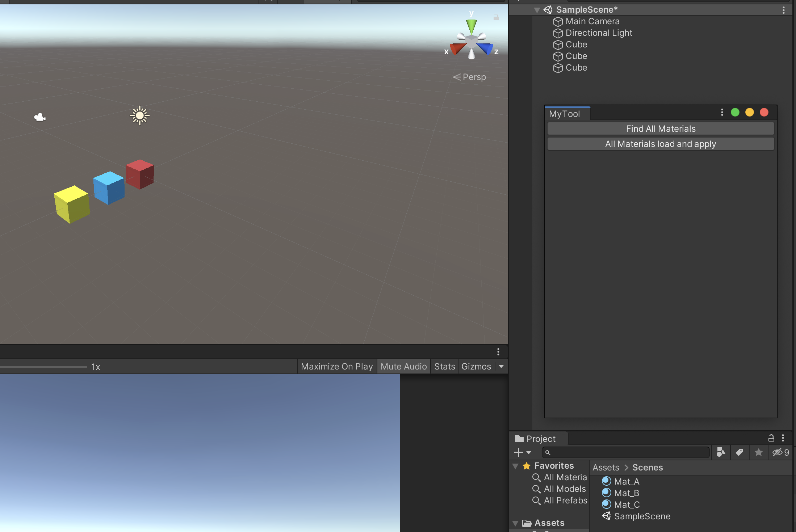The width and height of the screenshot is (796, 532).
Task: Collapse the SampleScene hierarchy arrow
Action: (x=537, y=10)
